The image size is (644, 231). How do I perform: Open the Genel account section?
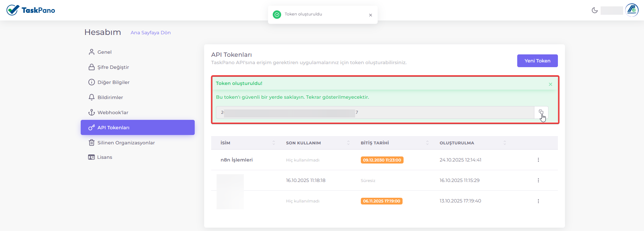(x=104, y=52)
